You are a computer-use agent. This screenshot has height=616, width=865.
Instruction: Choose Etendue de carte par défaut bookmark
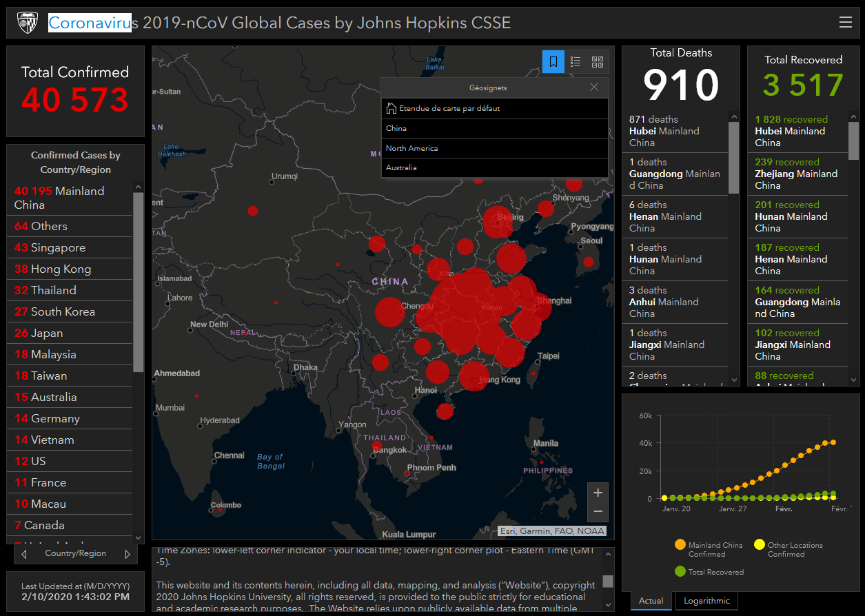pos(494,108)
